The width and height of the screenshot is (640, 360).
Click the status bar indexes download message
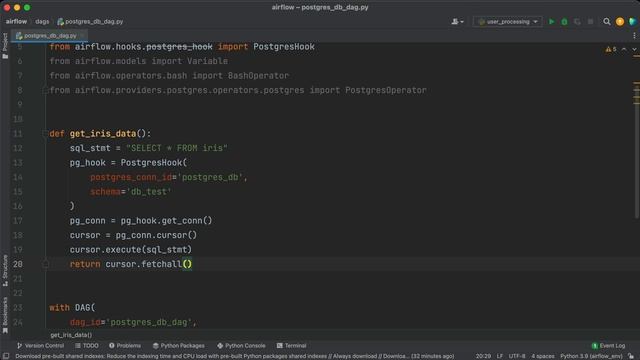pyautogui.click(x=234, y=356)
